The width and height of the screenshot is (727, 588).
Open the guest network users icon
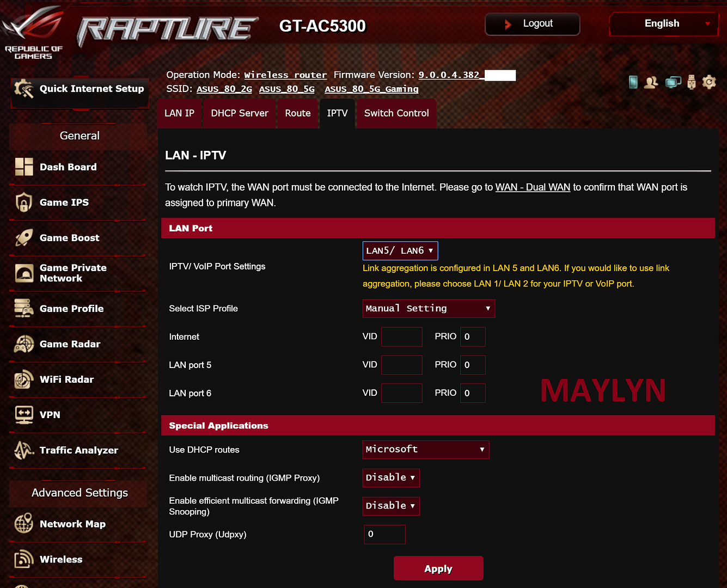[651, 82]
